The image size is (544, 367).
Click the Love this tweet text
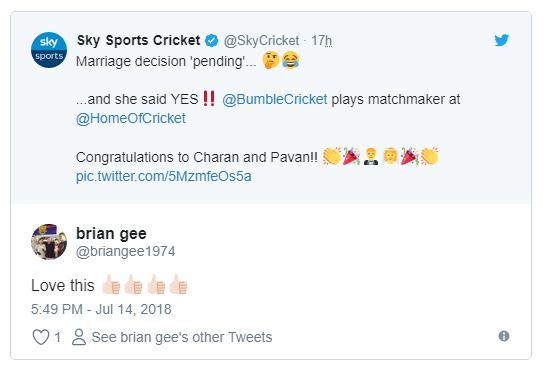(63, 286)
